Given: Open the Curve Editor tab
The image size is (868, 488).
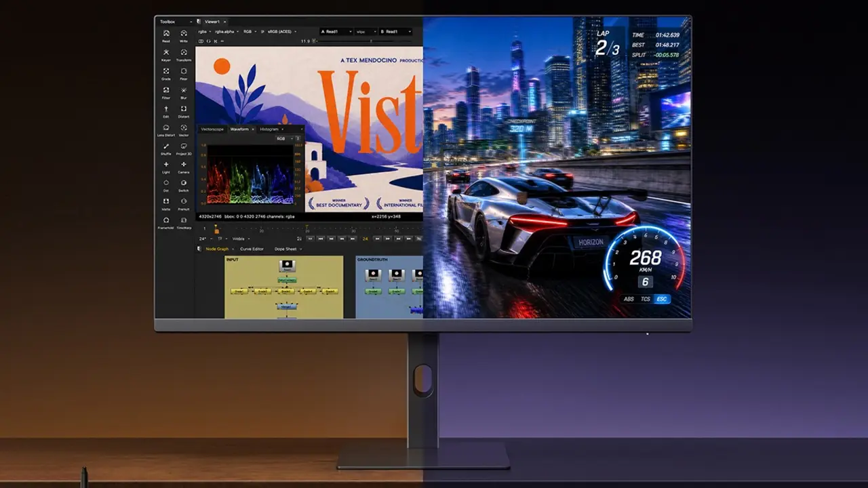Looking at the screenshot, I should (252, 249).
